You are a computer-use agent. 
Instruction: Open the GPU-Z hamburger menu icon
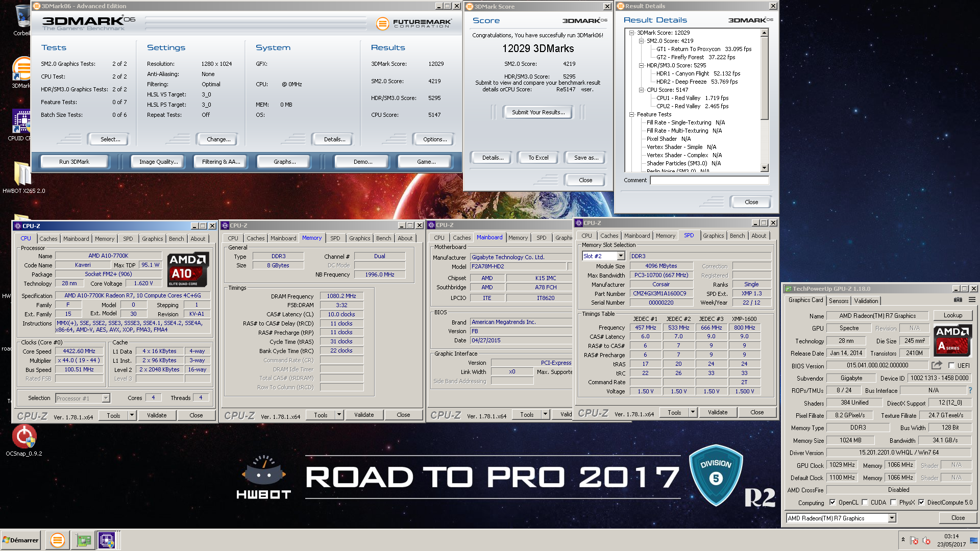[x=972, y=300]
